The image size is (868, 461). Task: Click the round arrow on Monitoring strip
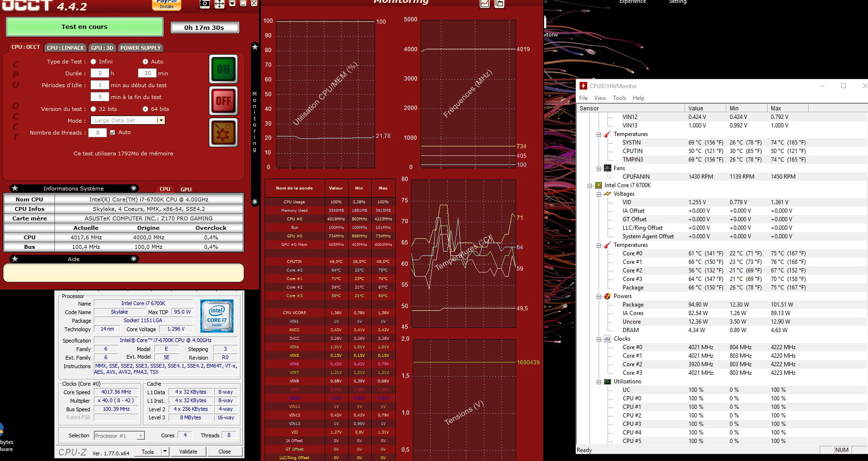pyautogui.click(x=255, y=202)
